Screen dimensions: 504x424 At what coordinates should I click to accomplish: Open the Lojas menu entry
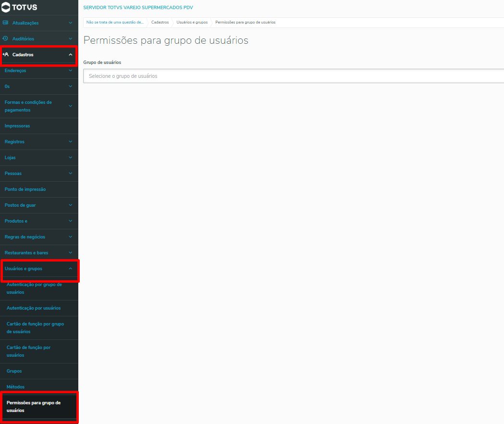click(39, 157)
